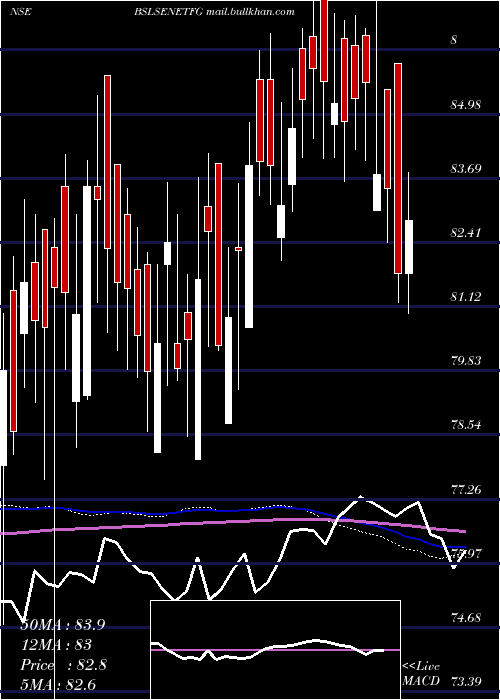Select the 81.12 price axis label

click(x=466, y=297)
